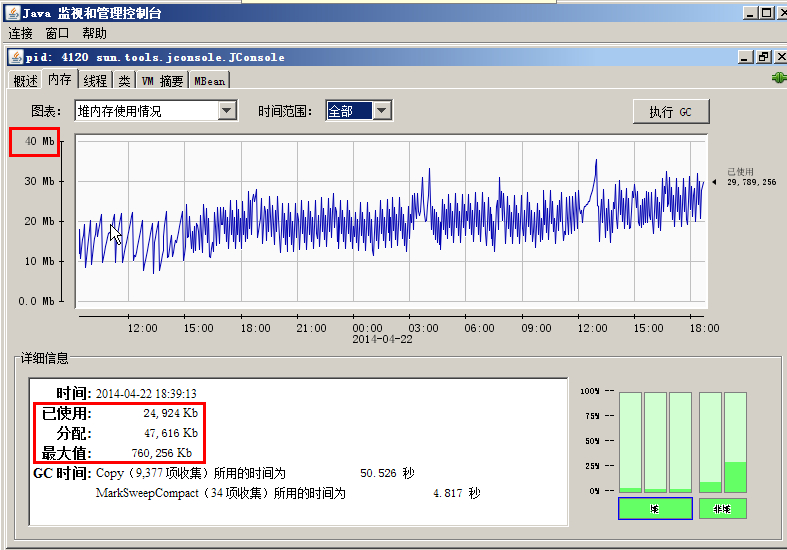This screenshot has width=787, height=550.
Task: Click the leftmost heap memory pool bar
Action: click(x=630, y=442)
